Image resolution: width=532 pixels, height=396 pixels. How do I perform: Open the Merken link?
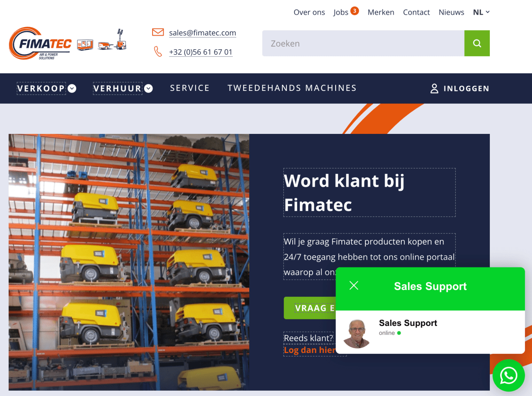click(x=381, y=12)
